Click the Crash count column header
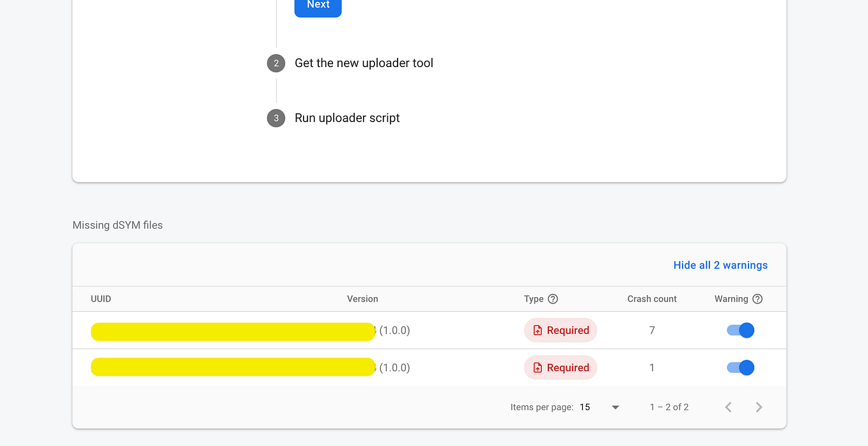868x446 pixels. [x=651, y=298]
